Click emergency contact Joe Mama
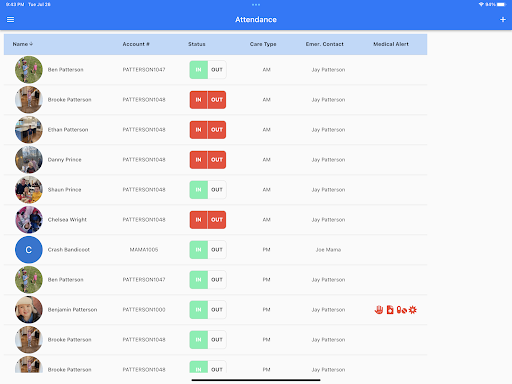512x384 pixels. pyautogui.click(x=328, y=250)
